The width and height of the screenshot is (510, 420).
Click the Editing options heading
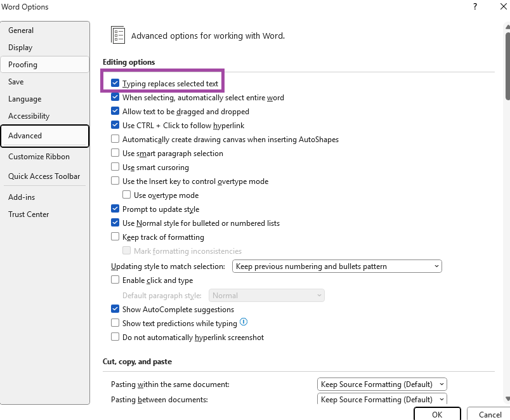(x=129, y=62)
